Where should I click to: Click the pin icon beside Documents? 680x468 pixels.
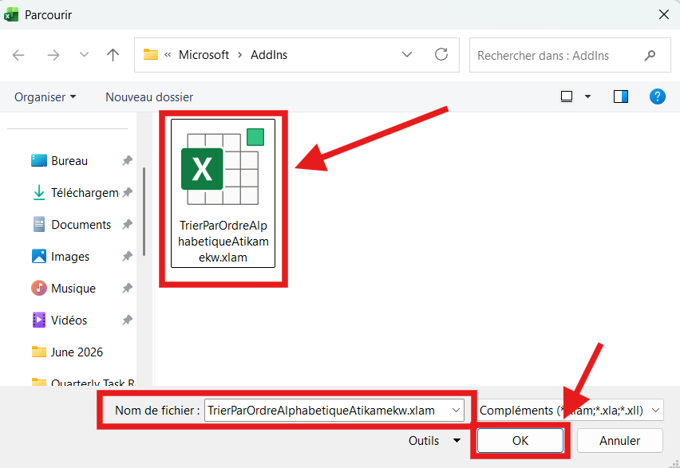[x=127, y=225]
